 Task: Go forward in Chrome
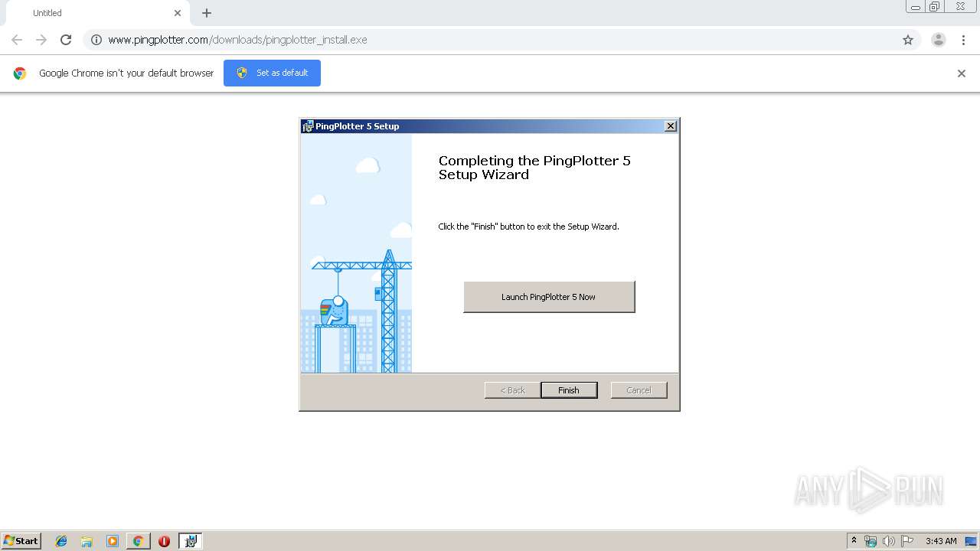[x=41, y=40]
